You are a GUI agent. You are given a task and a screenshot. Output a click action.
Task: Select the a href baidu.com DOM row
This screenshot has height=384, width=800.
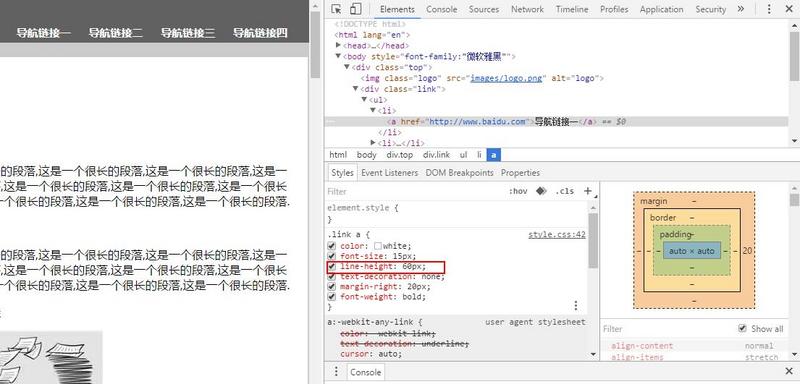(556, 121)
